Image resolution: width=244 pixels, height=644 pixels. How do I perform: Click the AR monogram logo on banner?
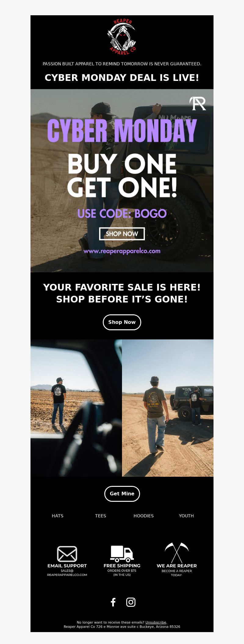[198, 103]
